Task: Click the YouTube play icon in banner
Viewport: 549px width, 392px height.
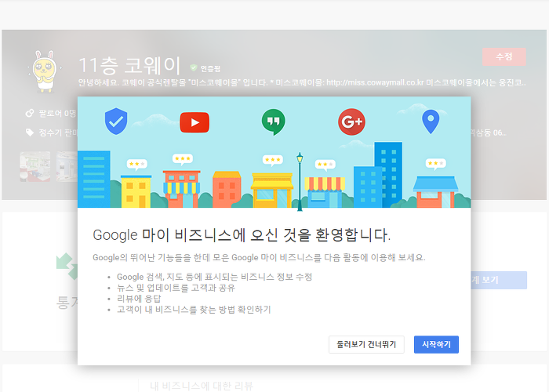Action: pos(195,122)
